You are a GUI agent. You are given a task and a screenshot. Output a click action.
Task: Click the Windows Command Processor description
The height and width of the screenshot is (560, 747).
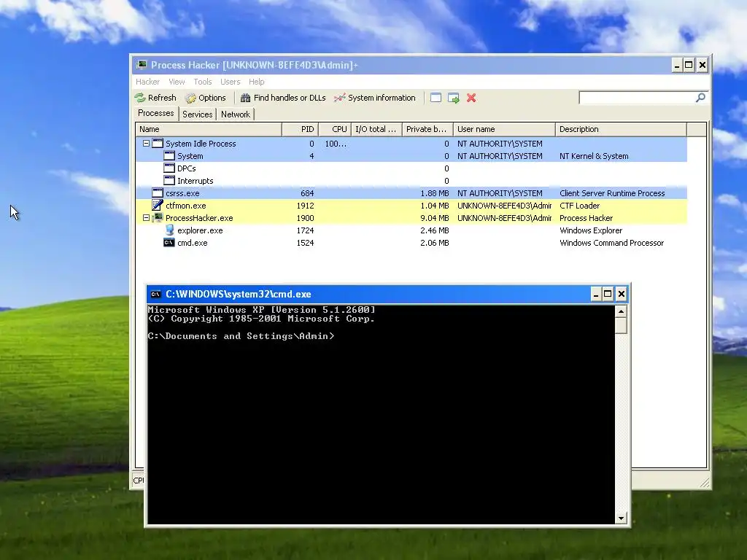coord(612,242)
